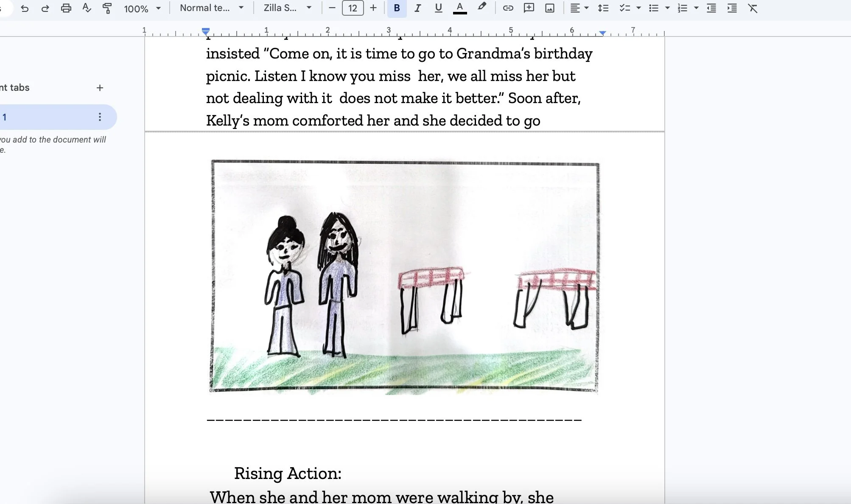The width and height of the screenshot is (851, 504).
Task: Toggle Underline formatting
Action: (439, 8)
